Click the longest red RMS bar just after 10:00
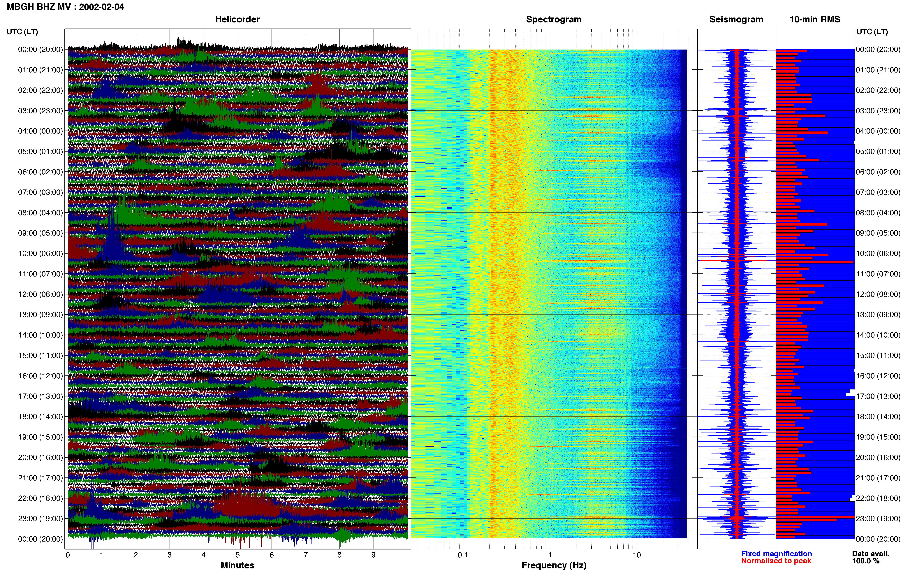Image resolution: width=924 pixels, height=578 pixels. (814, 262)
